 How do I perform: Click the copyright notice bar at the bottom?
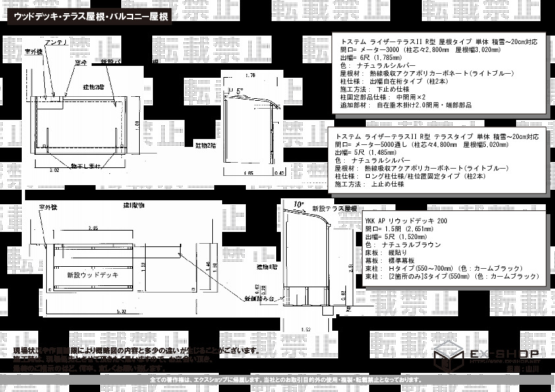[277, 380]
